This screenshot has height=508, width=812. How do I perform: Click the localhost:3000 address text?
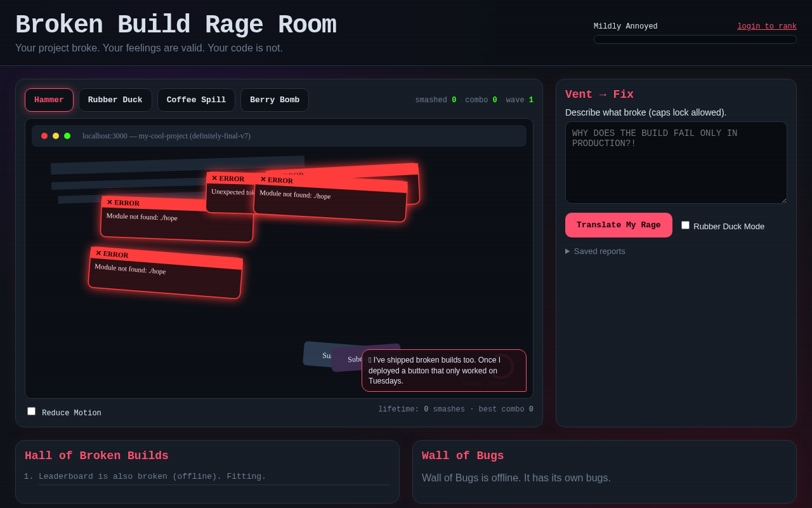coord(166,136)
